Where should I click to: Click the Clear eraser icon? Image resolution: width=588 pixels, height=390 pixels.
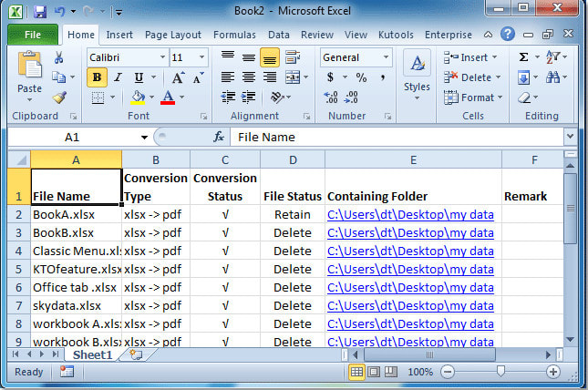click(524, 97)
